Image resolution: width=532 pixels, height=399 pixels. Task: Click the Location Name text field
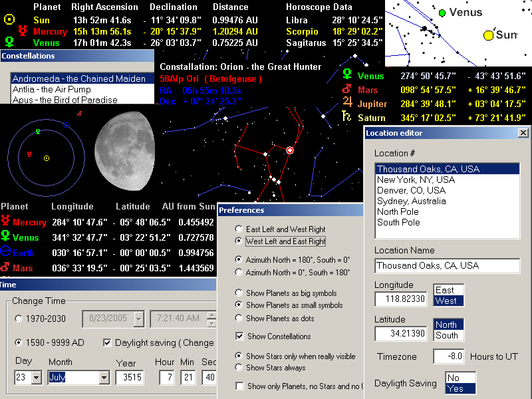(447, 265)
